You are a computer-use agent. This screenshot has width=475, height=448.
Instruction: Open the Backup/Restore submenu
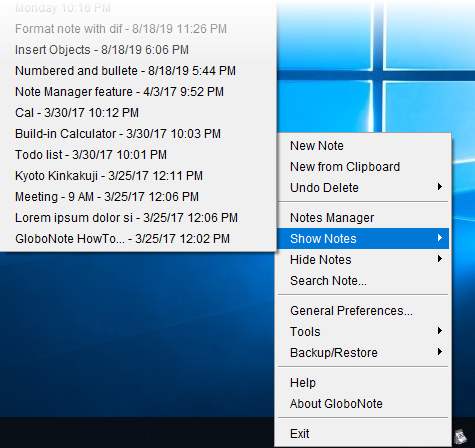(x=363, y=353)
